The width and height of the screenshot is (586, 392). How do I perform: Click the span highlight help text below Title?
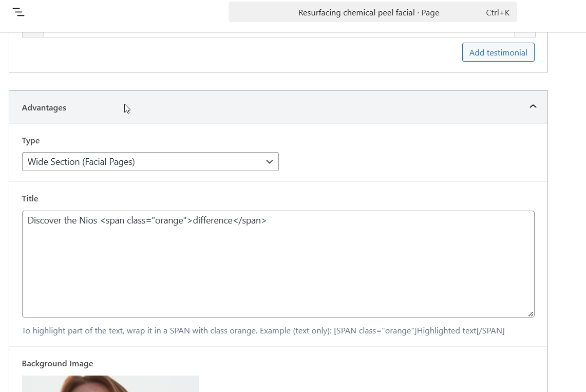(263, 331)
